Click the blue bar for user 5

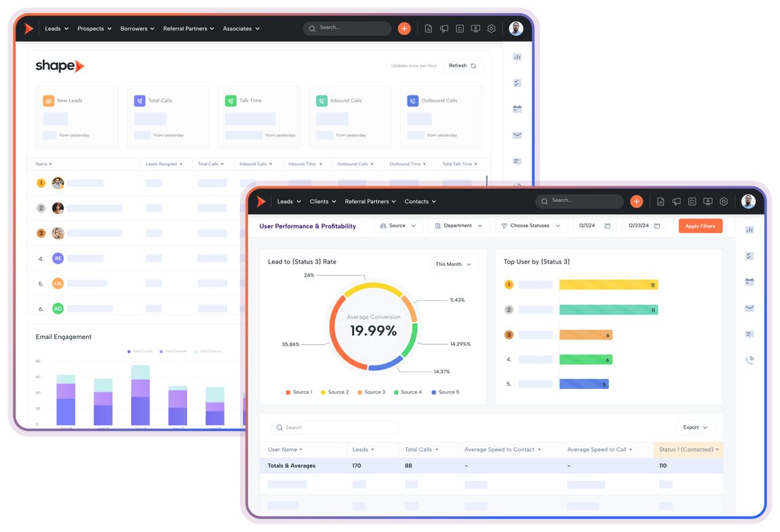click(584, 384)
